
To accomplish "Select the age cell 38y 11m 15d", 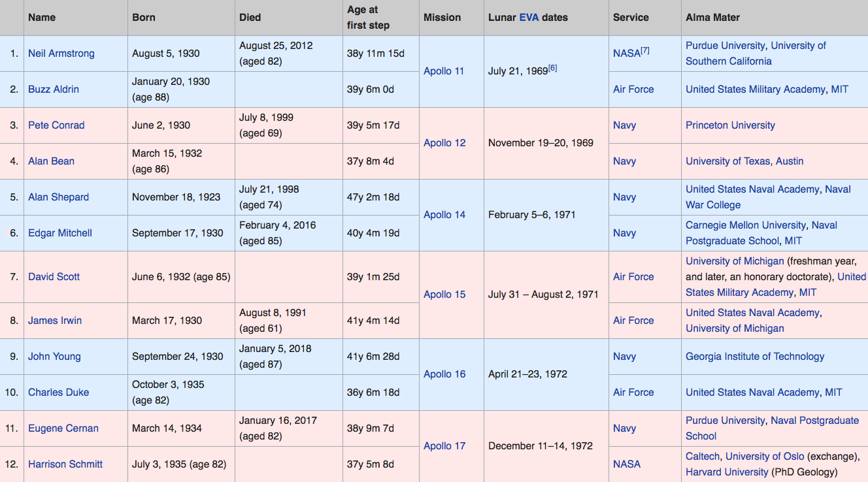I will click(x=376, y=54).
